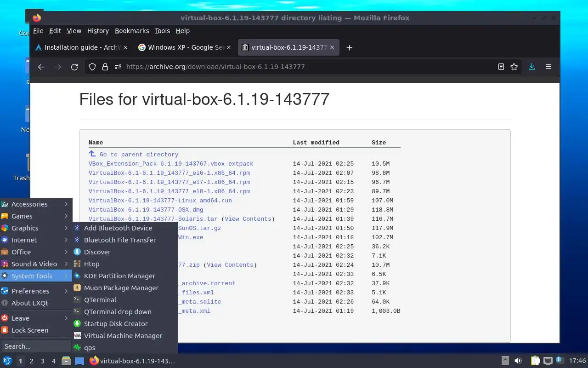This screenshot has height=368, width=588.
Task: Launch QTerminal from the menu
Action: pos(124,300)
